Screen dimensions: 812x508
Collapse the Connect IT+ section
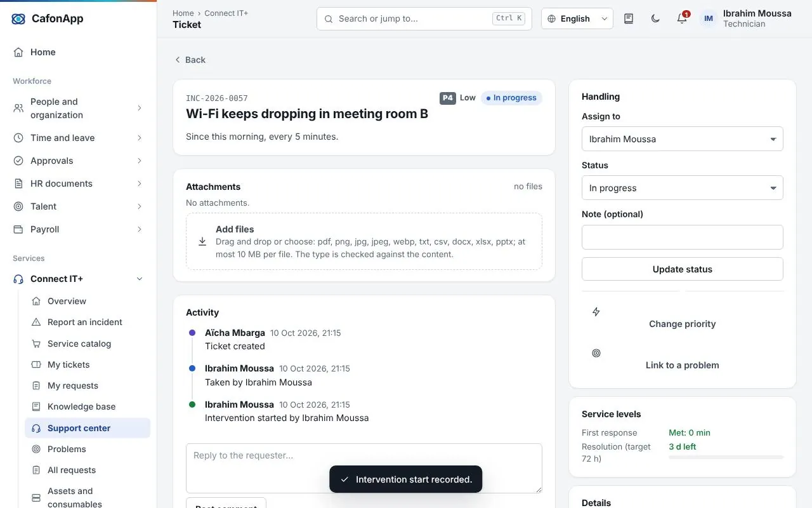tap(79, 279)
